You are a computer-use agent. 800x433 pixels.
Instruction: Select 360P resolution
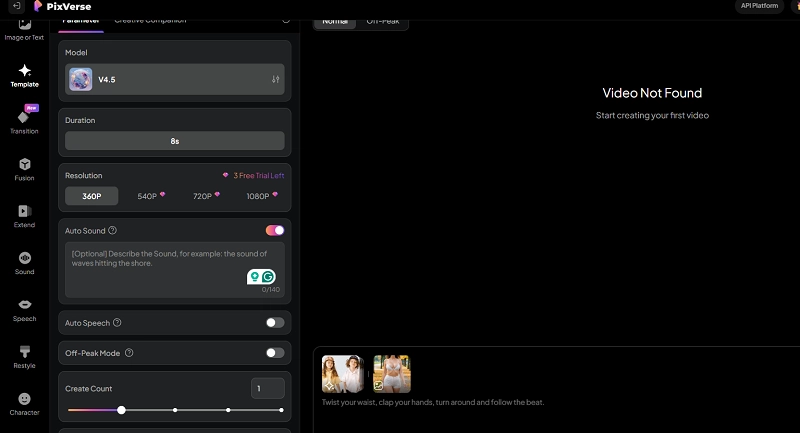coord(92,196)
